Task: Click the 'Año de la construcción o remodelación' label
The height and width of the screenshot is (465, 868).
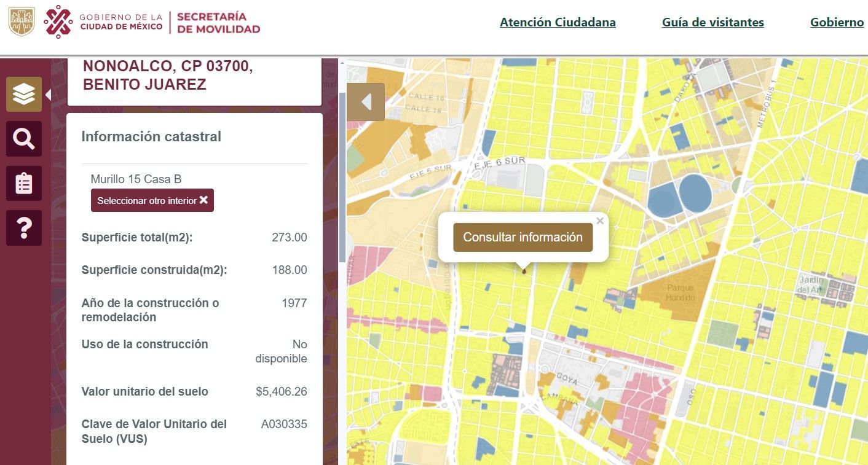Action: click(151, 310)
